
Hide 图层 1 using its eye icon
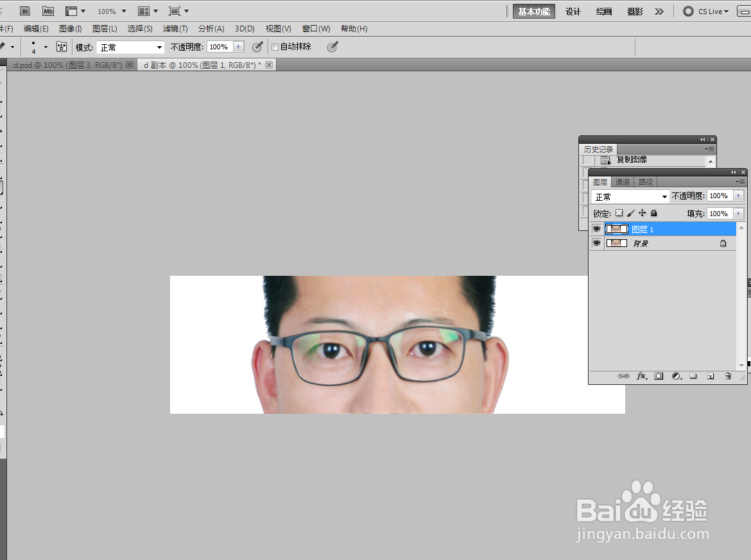coord(596,229)
